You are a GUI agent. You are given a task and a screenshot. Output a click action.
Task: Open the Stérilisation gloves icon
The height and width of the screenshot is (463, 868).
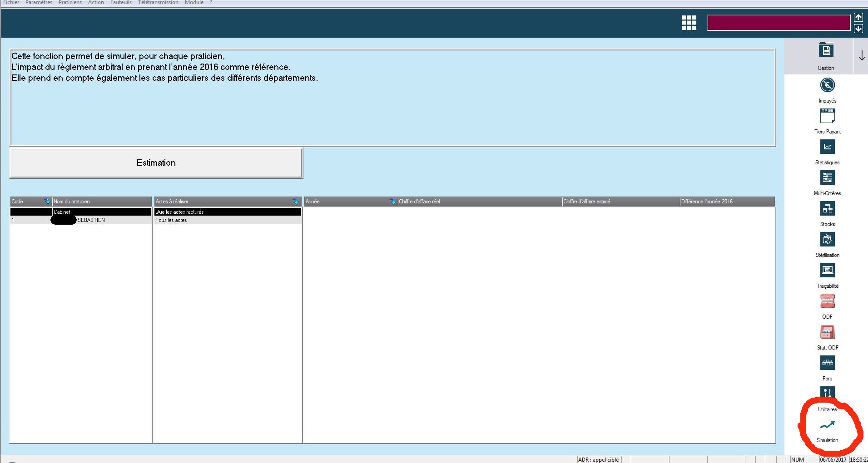pos(827,239)
